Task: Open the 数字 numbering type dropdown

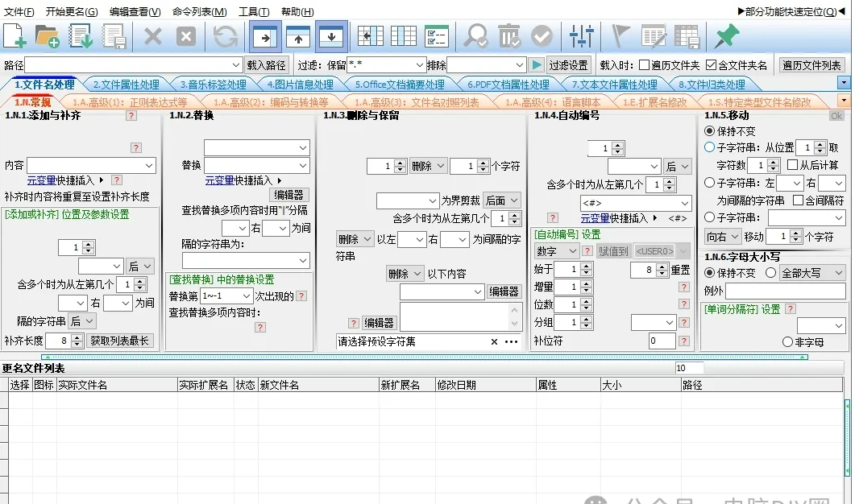Action: [x=556, y=251]
